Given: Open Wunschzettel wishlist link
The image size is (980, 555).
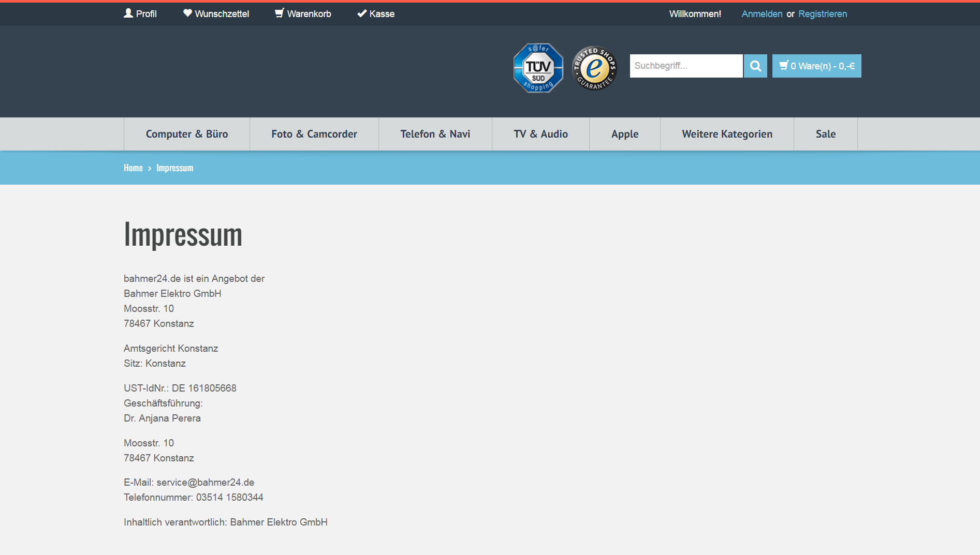Looking at the screenshot, I should [216, 14].
